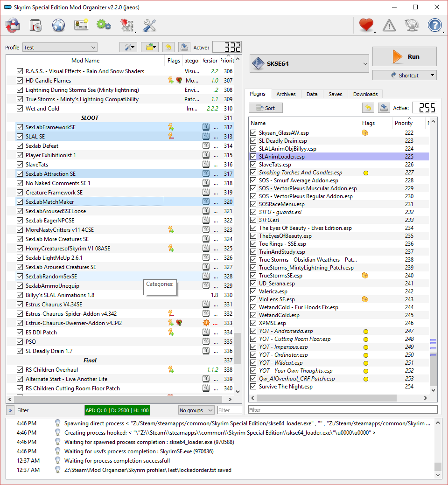Click flag icon of Skysan_GlassAW.esp

[x=365, y=133]
